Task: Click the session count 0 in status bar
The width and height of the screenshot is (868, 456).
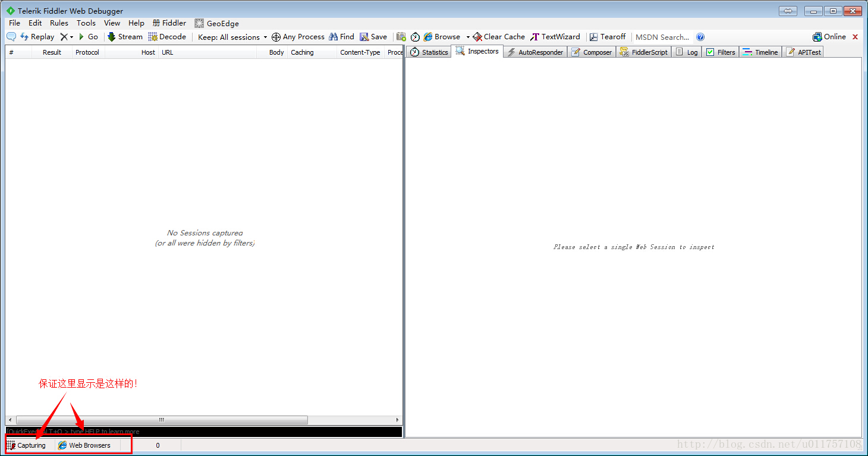Action: [x=158, y=445]
